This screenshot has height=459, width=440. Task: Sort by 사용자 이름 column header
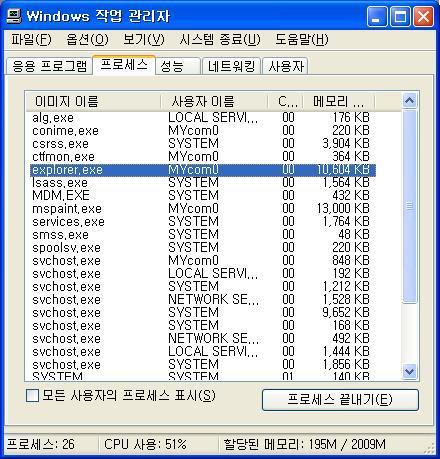pyautogui.click(x=214, y=101)
